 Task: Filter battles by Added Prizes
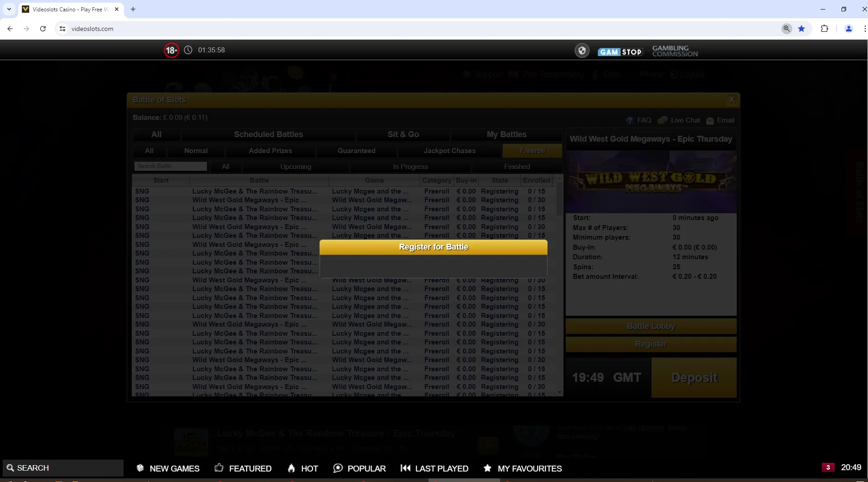(270, 151)
